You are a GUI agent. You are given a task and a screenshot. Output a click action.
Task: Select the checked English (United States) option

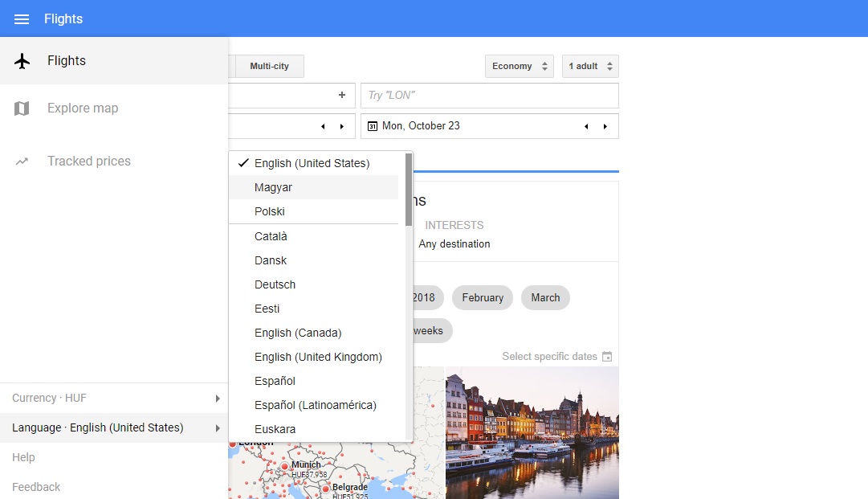[312, 163]
